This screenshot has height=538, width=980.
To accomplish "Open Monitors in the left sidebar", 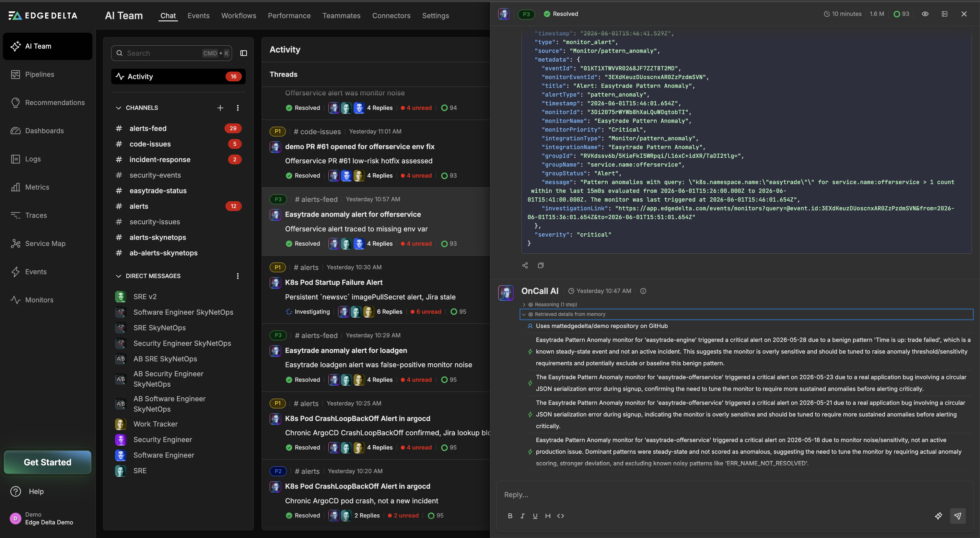I will click(48, 300).
